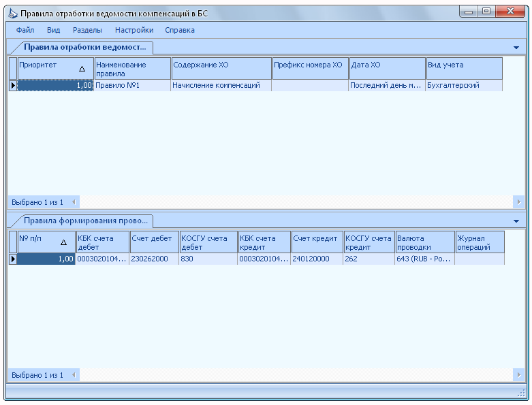Click the application icon in the title bar
This screenshot has width=532, height=405.
point(13,14)
